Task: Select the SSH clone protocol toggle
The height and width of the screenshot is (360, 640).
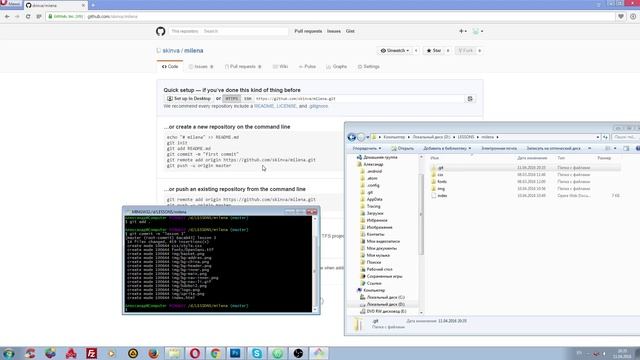Action: 247,99
